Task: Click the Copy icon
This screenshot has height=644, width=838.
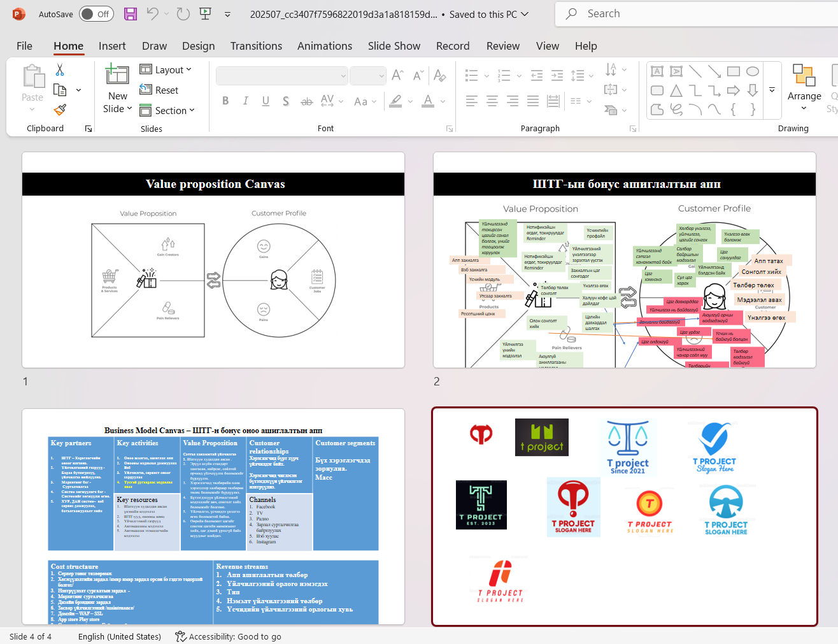Action: tap(60, 90)
